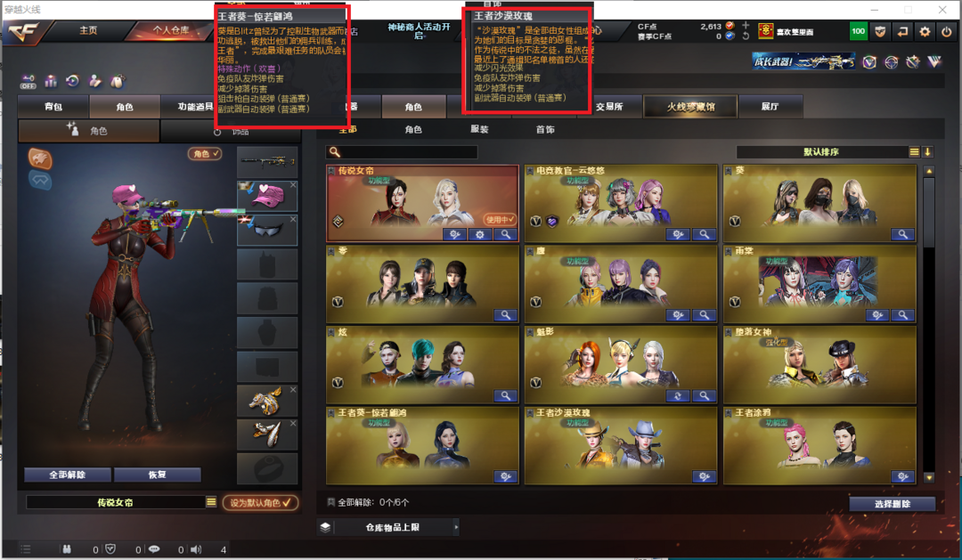Tick the 全部解除 checkbox
Image resolution: width=962 pixels, height=560 pixels.
331,502
